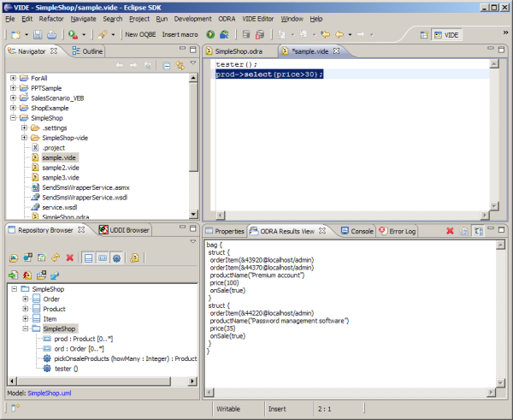
Task: Click Repository Browser horizontal scrollbar thumb
Action: [x=94, y=381]
